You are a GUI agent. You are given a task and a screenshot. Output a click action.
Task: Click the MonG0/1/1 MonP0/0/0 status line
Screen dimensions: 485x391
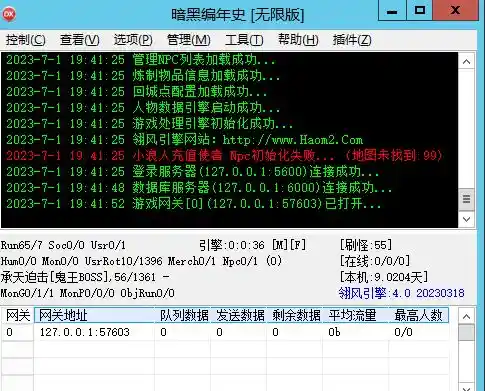[x=87, y=294]
